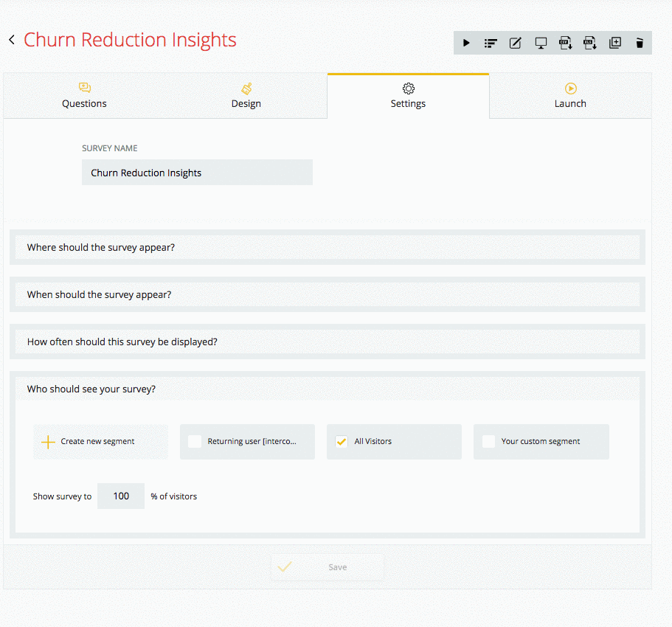Screen dimensions: 672x627
Task: Expand Where should the survey appear
Action: pos(328,247)
